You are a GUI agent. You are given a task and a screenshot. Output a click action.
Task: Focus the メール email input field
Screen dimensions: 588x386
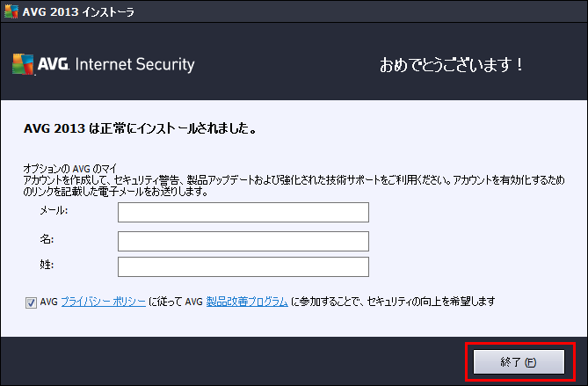tap(243, 212)
